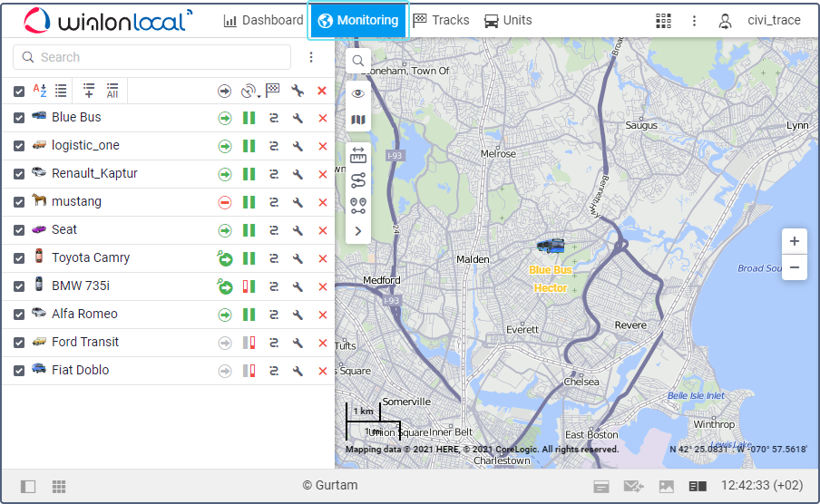The image size is (820, 504).
Task: Click BMW 735i's connection status indicator
Action: point(249,286)
